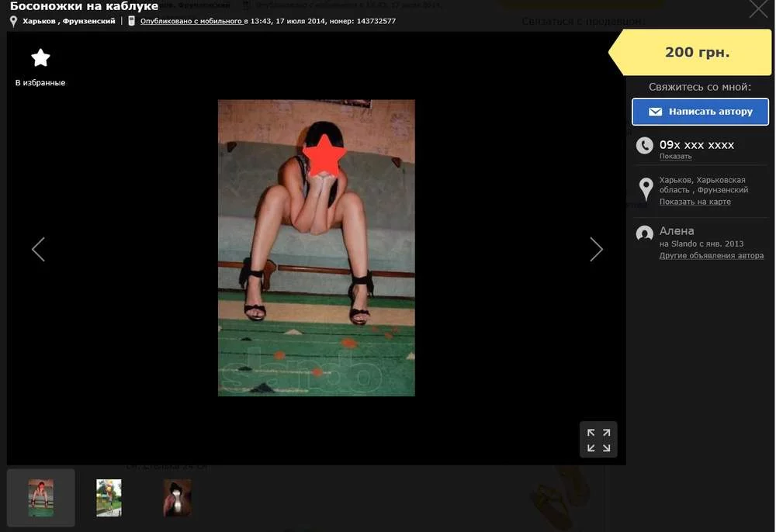776x532 pixels.
Task: Open the map using Показать на карте
Action: point(694,201)
